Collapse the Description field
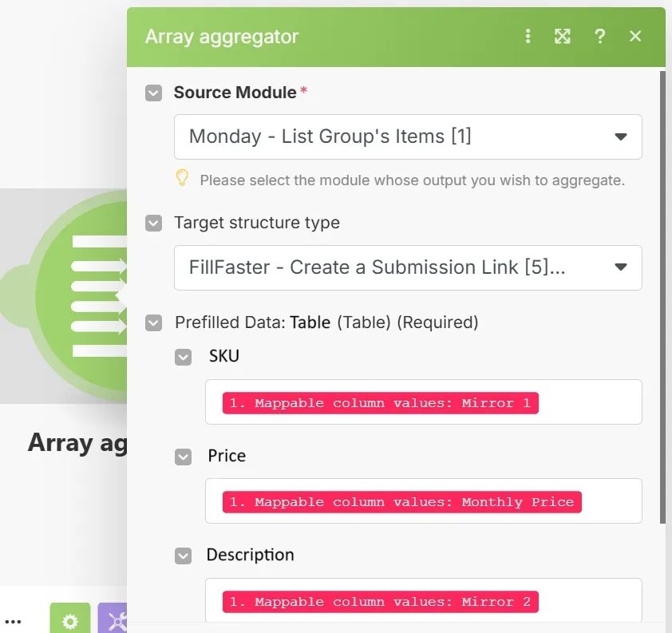 click(183, 556)
